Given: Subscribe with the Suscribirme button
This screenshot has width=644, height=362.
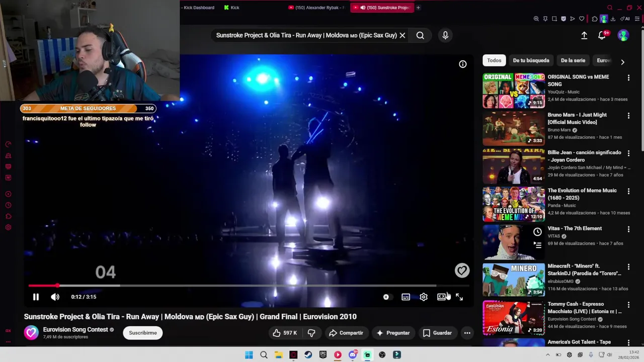Looking at the screenshot, I should point(143,333).
